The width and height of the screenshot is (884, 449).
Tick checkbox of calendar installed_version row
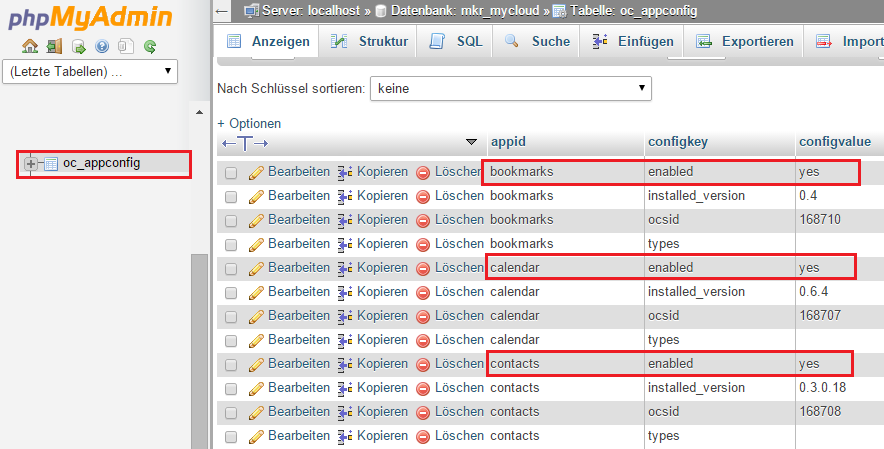point(231,292)
